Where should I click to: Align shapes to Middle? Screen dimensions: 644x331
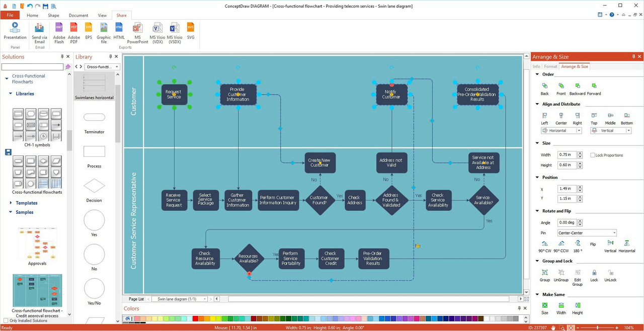click(610, 119)
